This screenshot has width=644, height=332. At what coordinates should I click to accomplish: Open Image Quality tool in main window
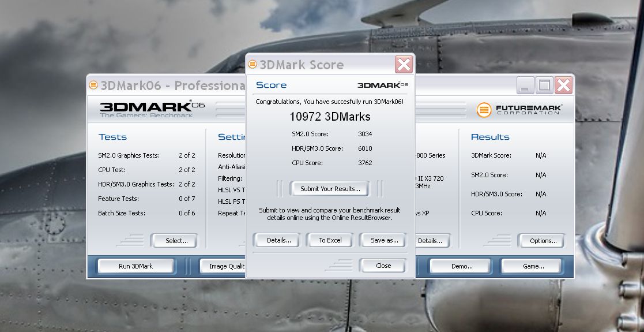[x=223, y=266]
